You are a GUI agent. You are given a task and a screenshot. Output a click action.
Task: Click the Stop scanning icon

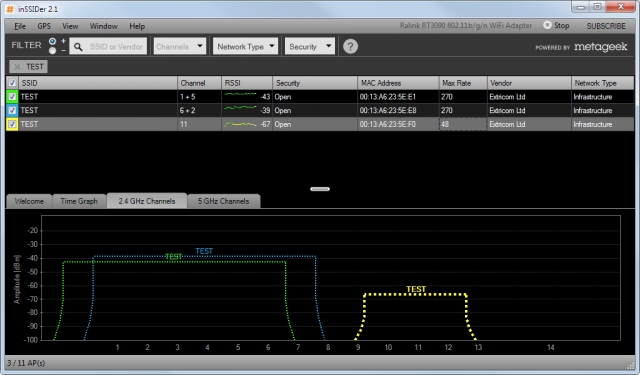(547, 25)
